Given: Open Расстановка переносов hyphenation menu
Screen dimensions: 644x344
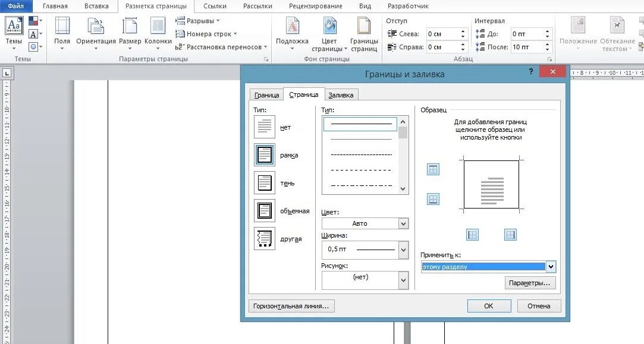Looking at the screenshot, I should [x=221, y=47].
